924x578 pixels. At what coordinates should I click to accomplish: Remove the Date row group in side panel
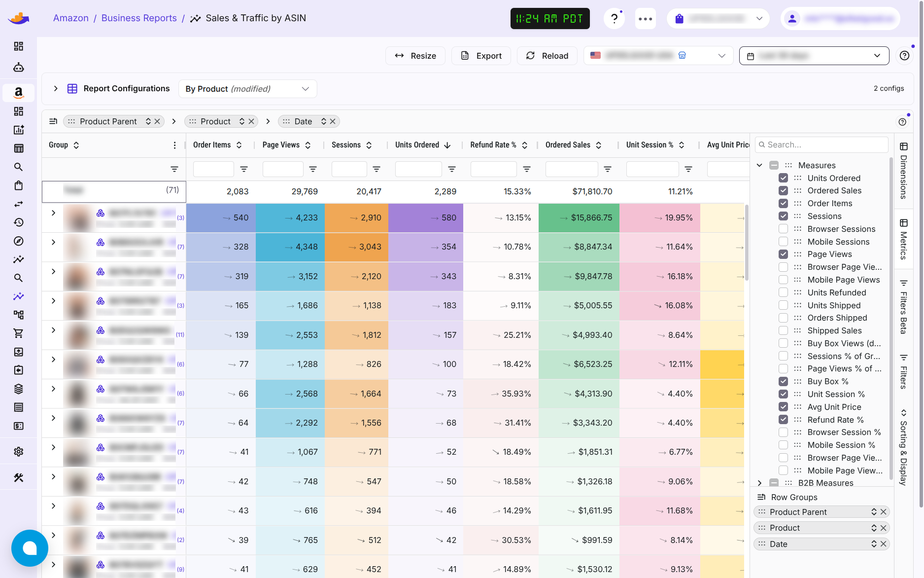(883, 544)
